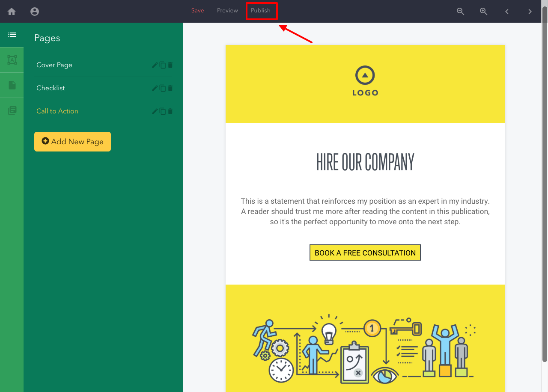Click the Pages panel heading
This screenshot has width=548, height=392.
47,38
